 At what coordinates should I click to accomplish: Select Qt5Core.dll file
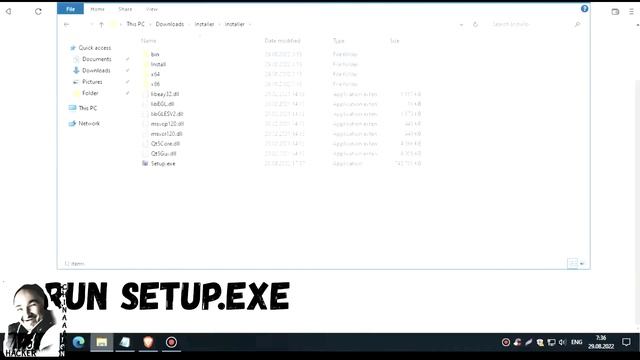click(x=165, y=144)
